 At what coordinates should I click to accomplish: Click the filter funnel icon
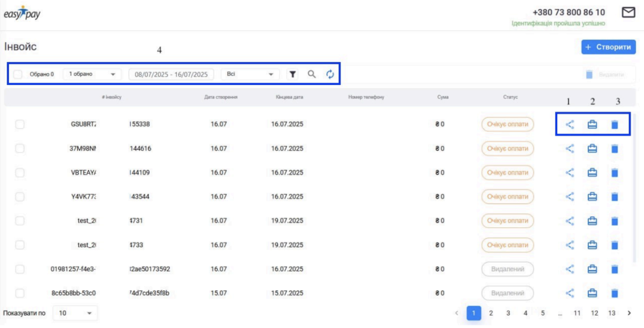tap(293, 74)
